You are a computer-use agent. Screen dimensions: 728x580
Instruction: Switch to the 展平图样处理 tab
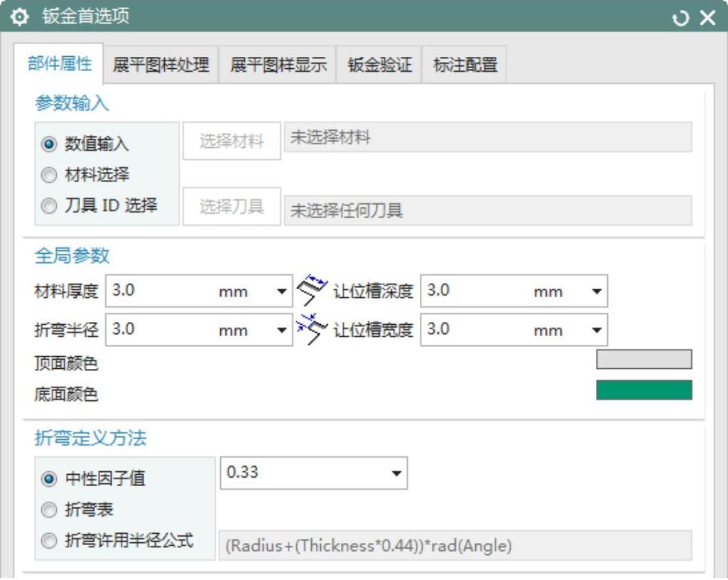(x=161, y=65)
